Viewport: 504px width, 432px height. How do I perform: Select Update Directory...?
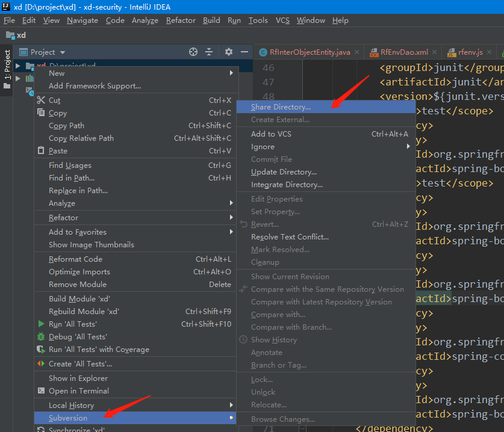click(x=326, y=172)
